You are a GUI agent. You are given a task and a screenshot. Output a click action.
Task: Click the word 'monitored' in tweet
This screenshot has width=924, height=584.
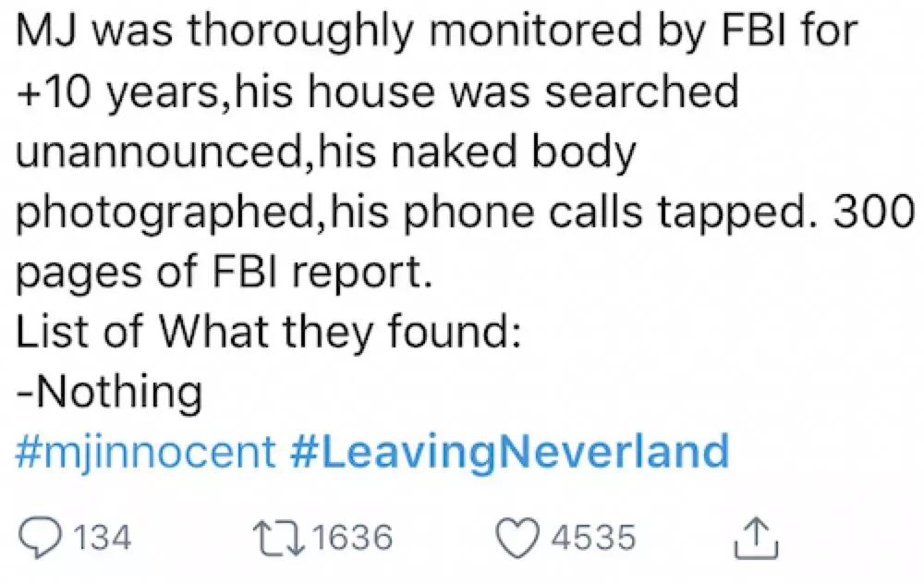click(x=534, y=31)
